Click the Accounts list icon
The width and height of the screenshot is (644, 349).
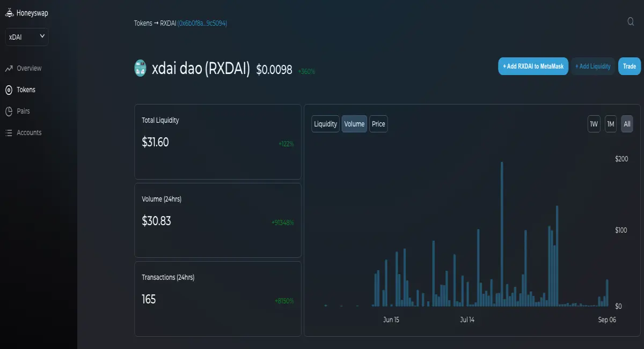(x=9, y=133)
